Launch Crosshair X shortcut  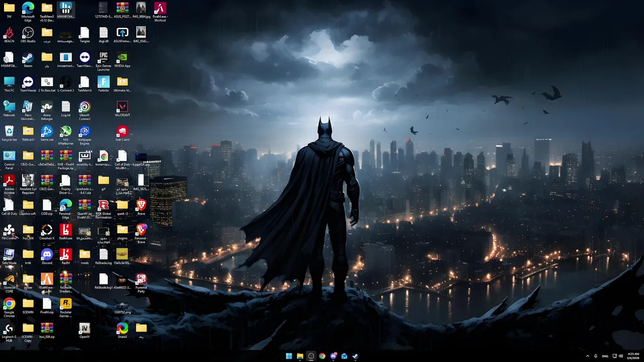pos(47,233)
